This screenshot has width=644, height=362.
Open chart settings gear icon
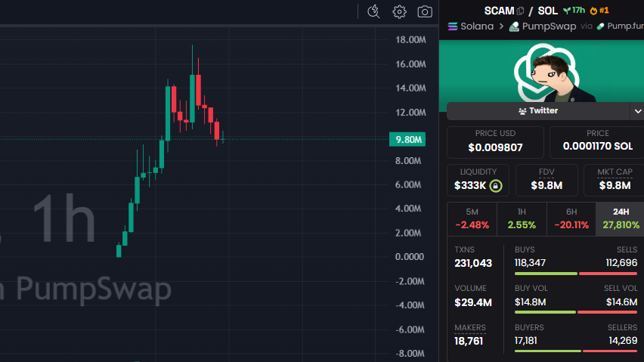(x=399, y=11)
